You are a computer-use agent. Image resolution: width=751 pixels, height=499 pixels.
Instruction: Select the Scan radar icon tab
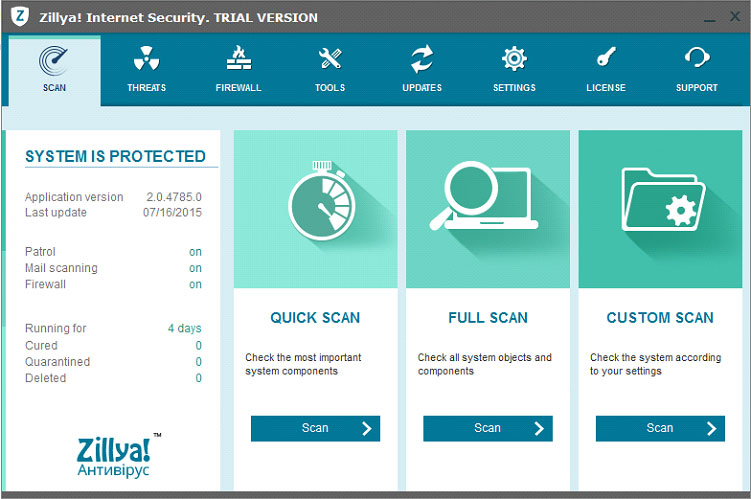tap(54, 61)
